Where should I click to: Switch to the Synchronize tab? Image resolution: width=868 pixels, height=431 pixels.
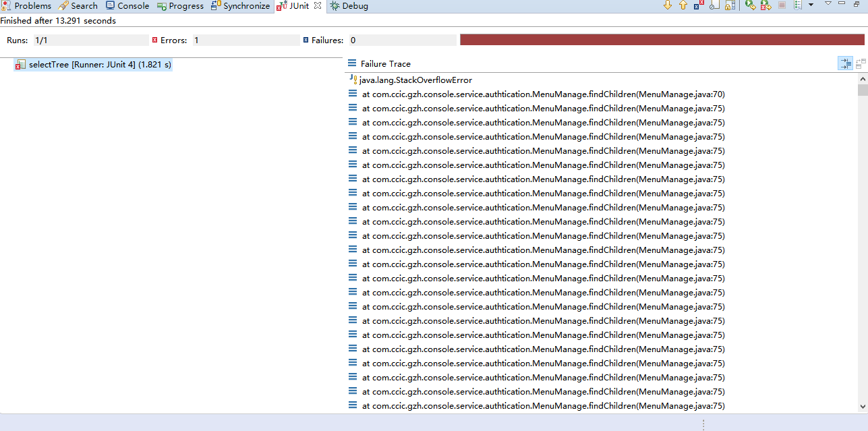click(x=240, y=5)
